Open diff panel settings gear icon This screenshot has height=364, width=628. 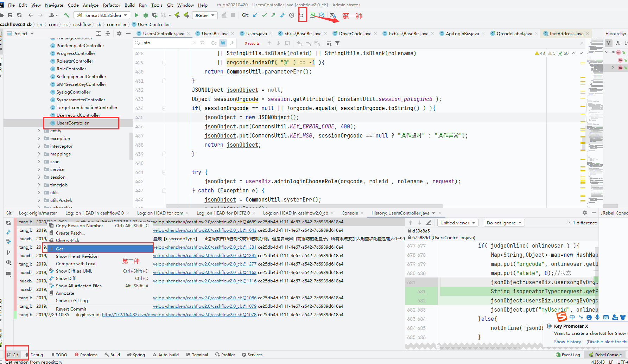584,213
